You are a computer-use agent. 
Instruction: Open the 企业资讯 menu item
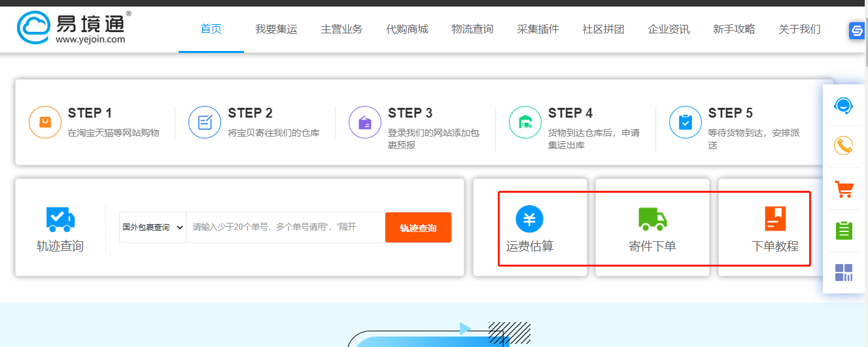click(668, 29)
